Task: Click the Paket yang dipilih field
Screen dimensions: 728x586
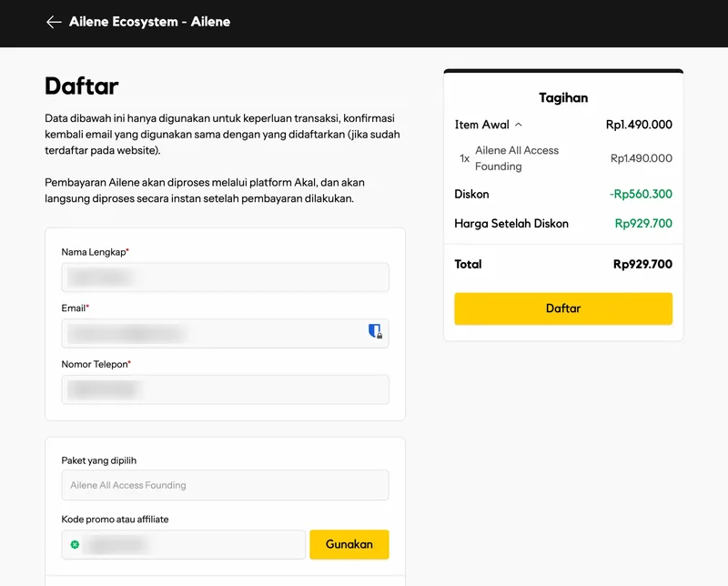Action: (x=225, y=485)
